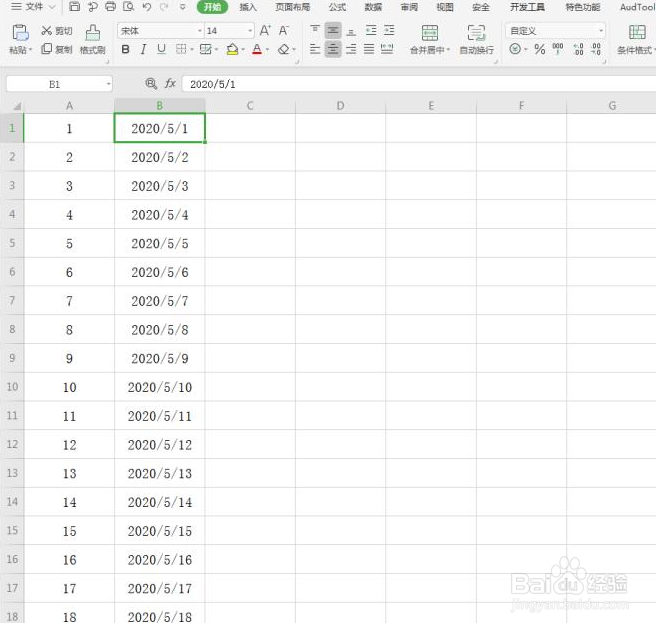
Task: Align text to the left
Action: pos(315,49)
